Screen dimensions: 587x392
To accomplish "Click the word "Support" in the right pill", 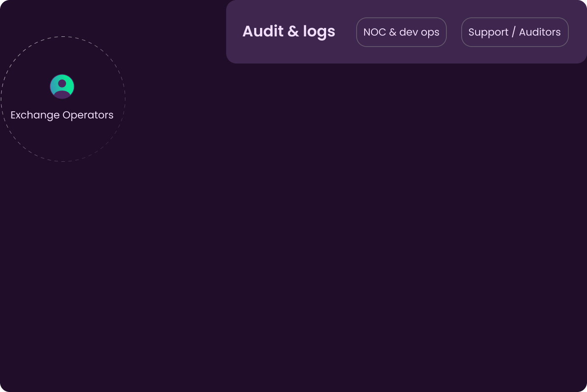I will click(488, 33).
